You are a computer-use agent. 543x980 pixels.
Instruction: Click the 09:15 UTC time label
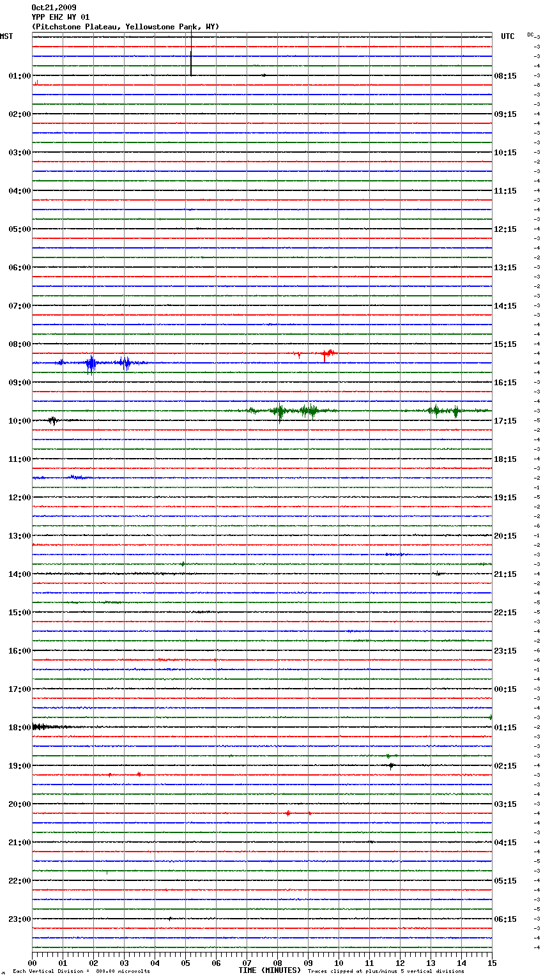505,114
